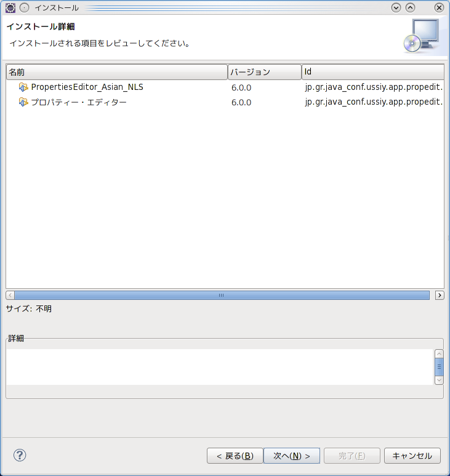
Task: Click the 詳細 panel vertical scrollbar thumb
Action: pos(439,367)
